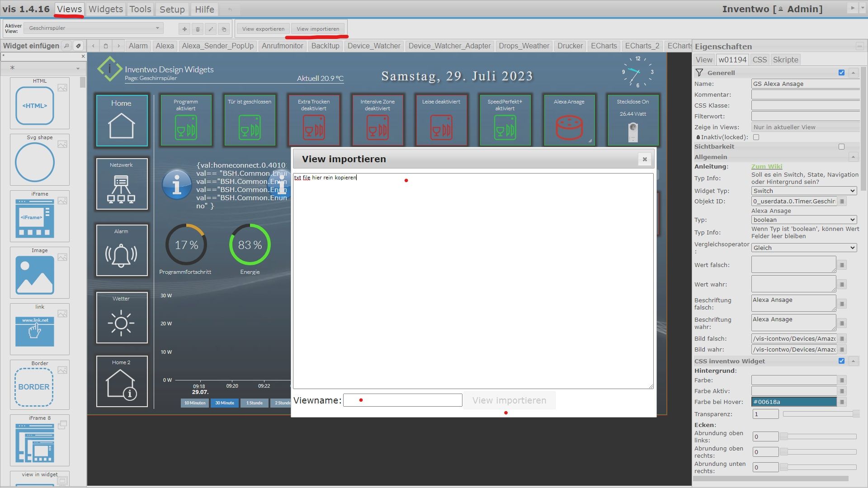Select the HTML widget from palette
This screenshot has width=868, height=488.
tap(35, 106)
